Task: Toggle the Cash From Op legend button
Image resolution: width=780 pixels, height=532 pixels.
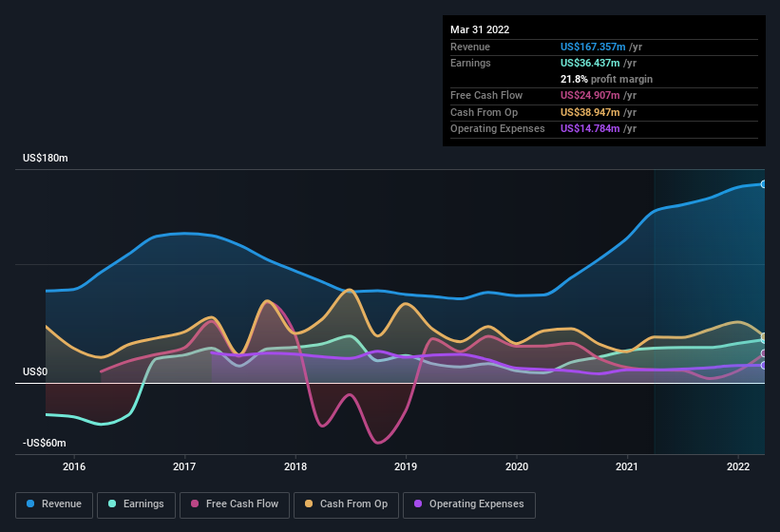Action: (346, 504)
